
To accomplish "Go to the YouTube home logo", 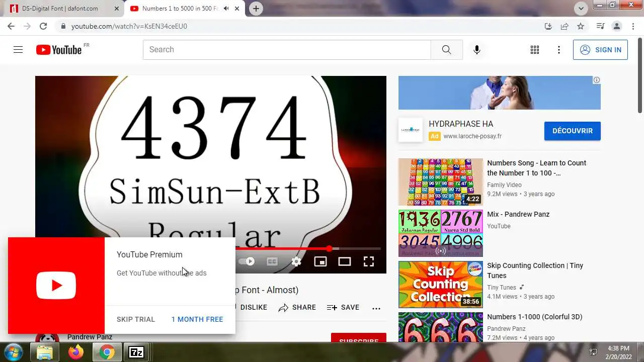I will (59, 50).
